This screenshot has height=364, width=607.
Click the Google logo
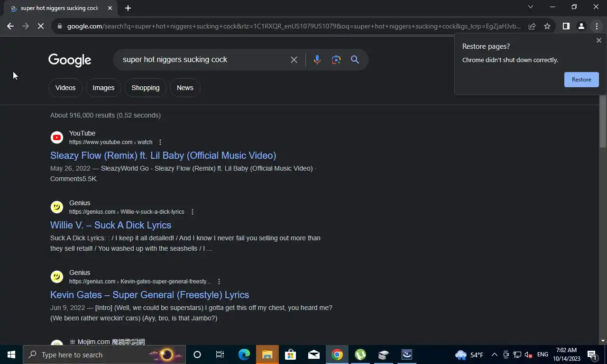(70, 60)
